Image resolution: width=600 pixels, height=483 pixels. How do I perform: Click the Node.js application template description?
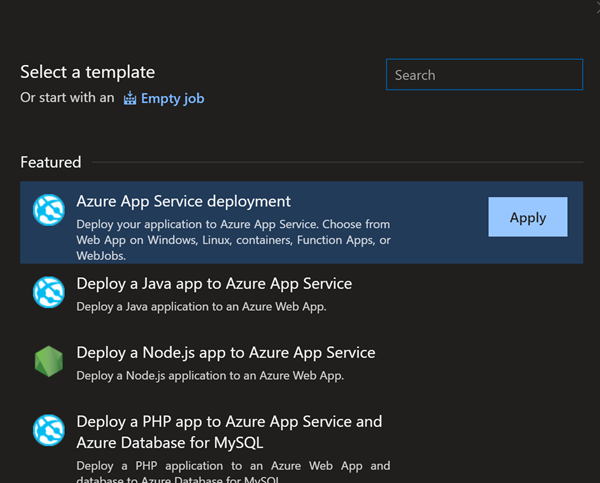click(210, 375)
